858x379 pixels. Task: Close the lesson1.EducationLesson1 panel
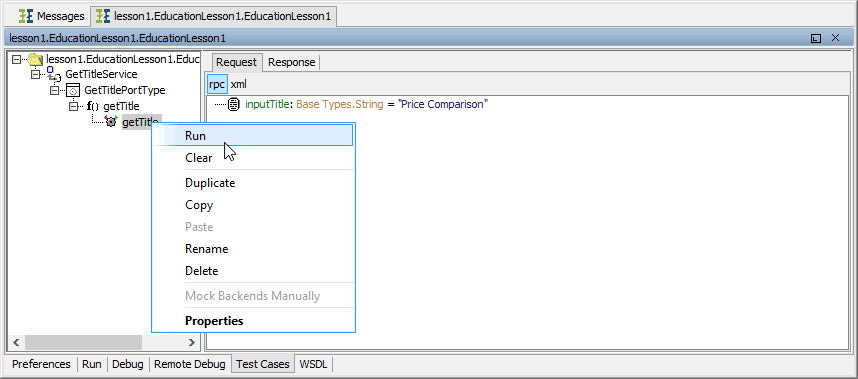tap(836, 38)
